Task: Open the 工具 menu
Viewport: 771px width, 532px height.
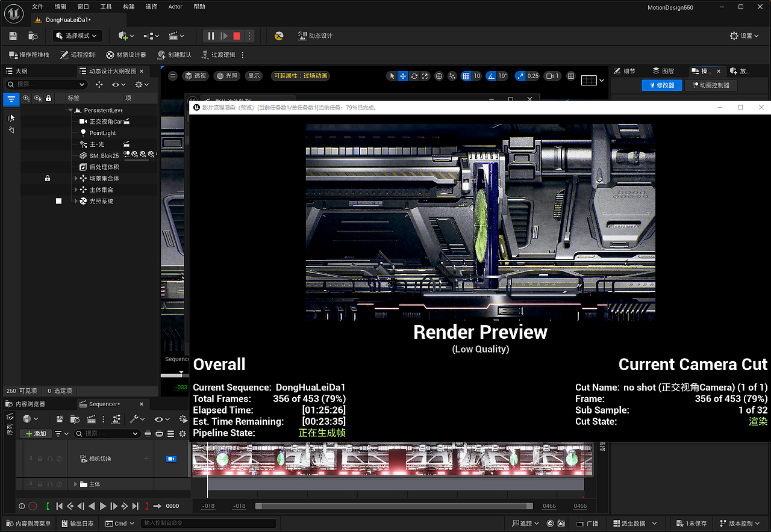Action: pyautogui.click(x=106, y=7)
